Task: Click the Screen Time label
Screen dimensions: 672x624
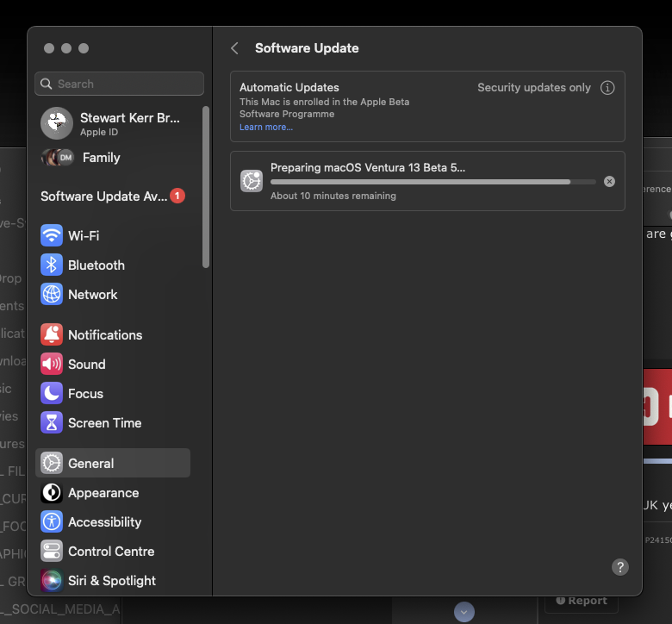Action: tap(104, 423)
